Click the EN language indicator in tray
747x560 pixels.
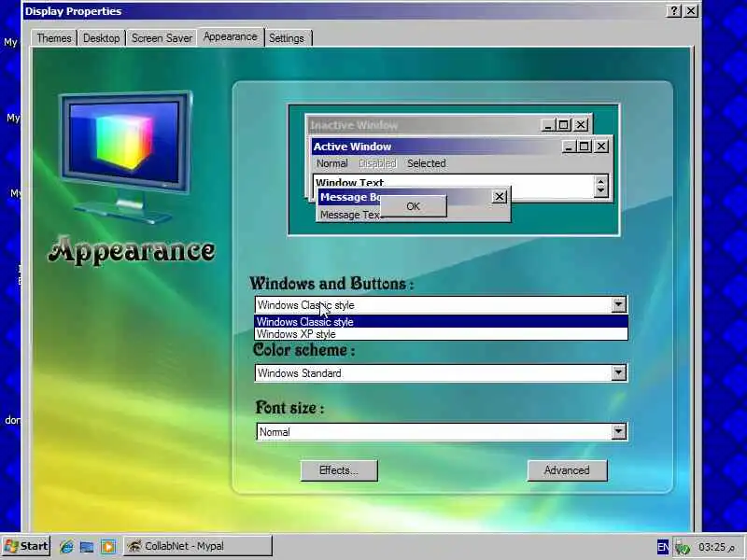coord(663,547)
